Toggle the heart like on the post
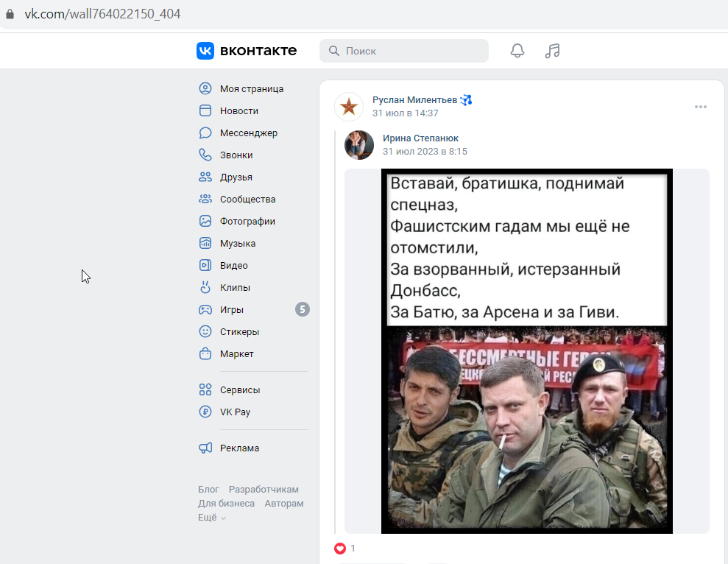 pyautogui.click(x=340, y=549)
